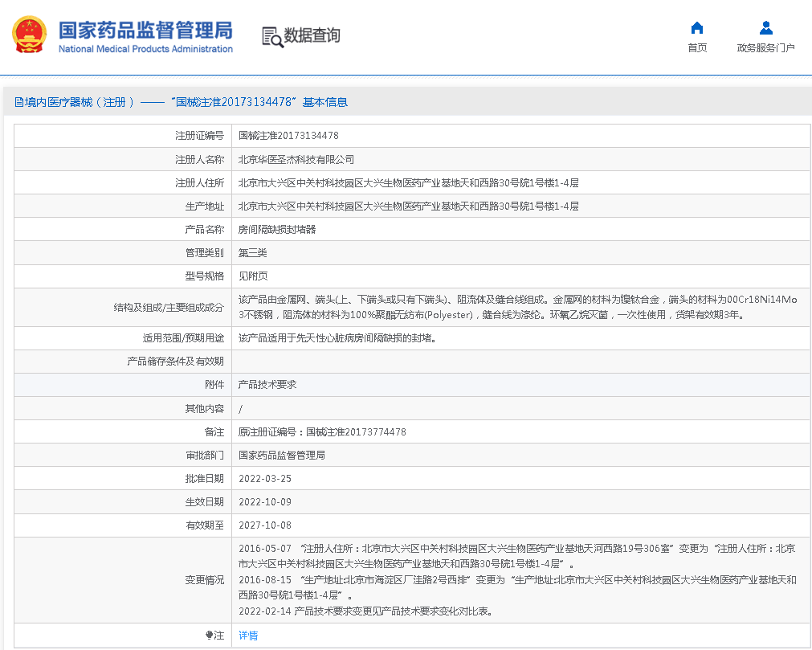The height and width of the screenshot is (650, 812).
Task: Click the approval date 2022-03-25
Action: point(265,479)
